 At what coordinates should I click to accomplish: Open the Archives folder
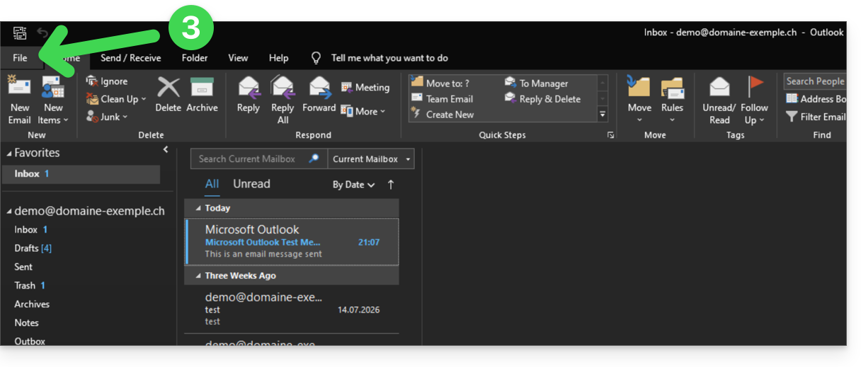click(x=32, y=304)
